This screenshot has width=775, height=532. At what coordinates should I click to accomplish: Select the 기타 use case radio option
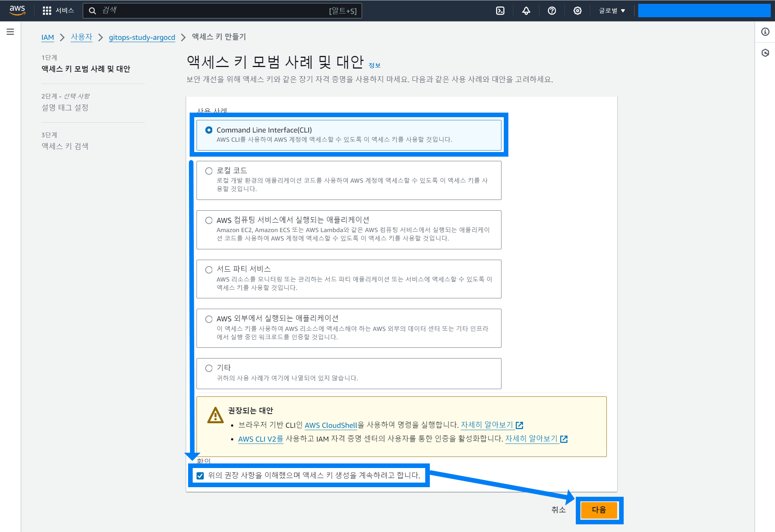pyautogui.click(x=209, y=368)
